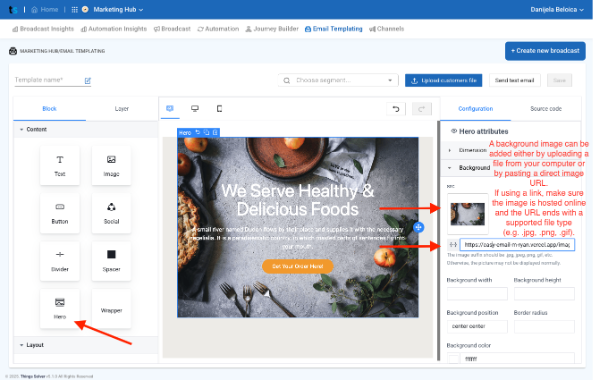Screen dimensions: 593x380
Task: Click Get Your Order Here button
Action: click(x=298, y=266)
